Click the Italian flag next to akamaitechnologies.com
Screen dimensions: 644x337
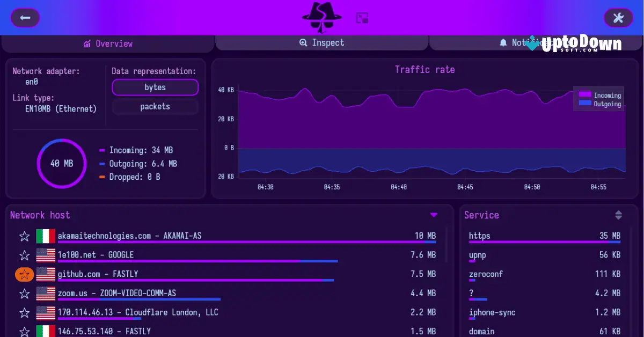(x=46, y=236)
